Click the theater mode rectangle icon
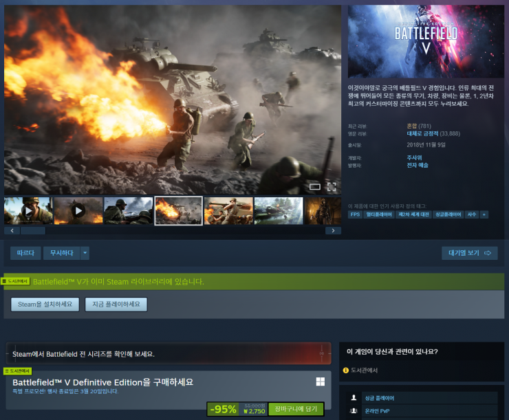This screenshot has width=509, height=420. pyautogui.click(x=315, y=186)
